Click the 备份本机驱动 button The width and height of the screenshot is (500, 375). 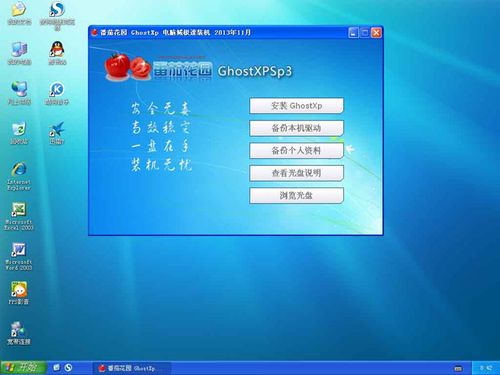(296, 128)
